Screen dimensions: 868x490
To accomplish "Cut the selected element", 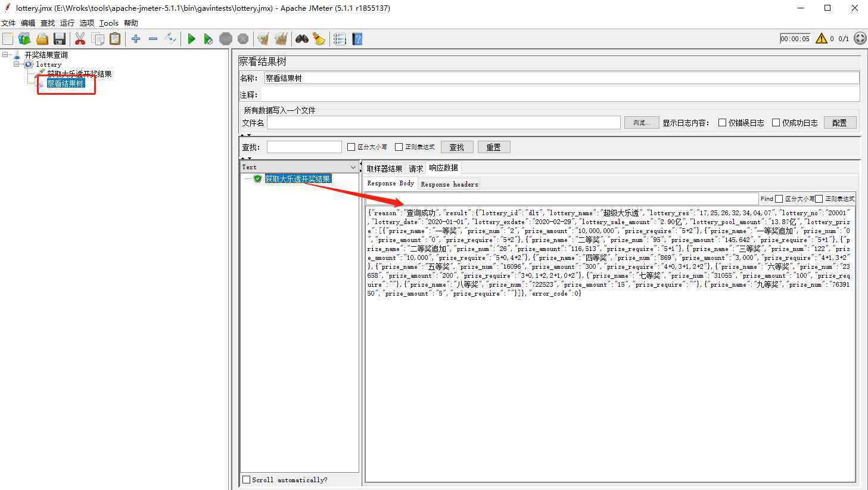I will click(80, 39).
